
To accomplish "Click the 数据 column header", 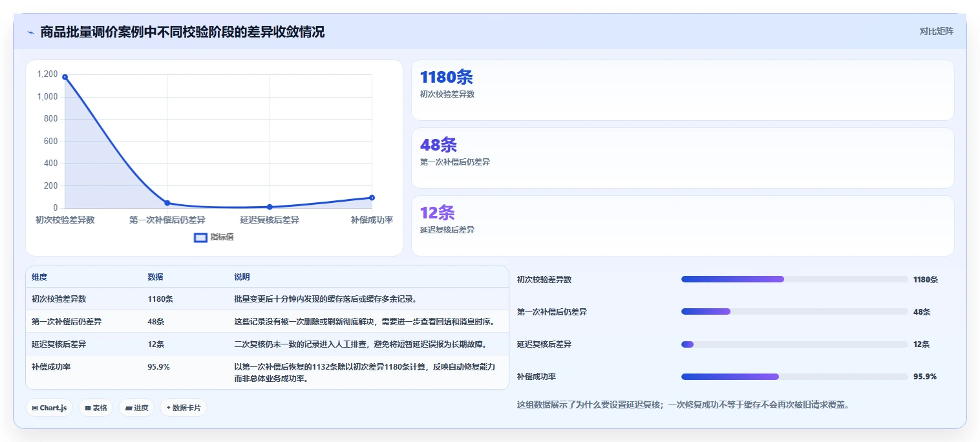I will click(155, 277).
